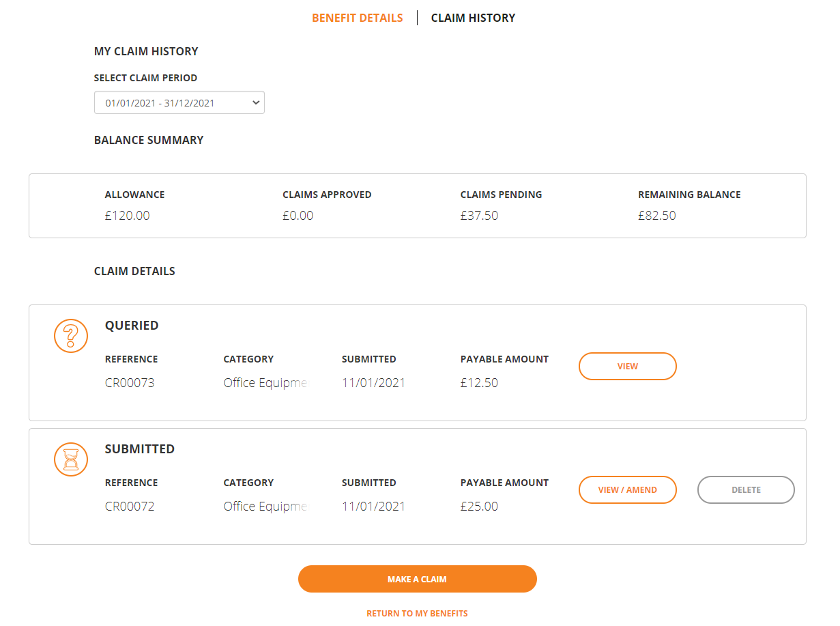Switch to Benefit Details tab
Viewport: 840px width, 626px height.
pos(358,18)
